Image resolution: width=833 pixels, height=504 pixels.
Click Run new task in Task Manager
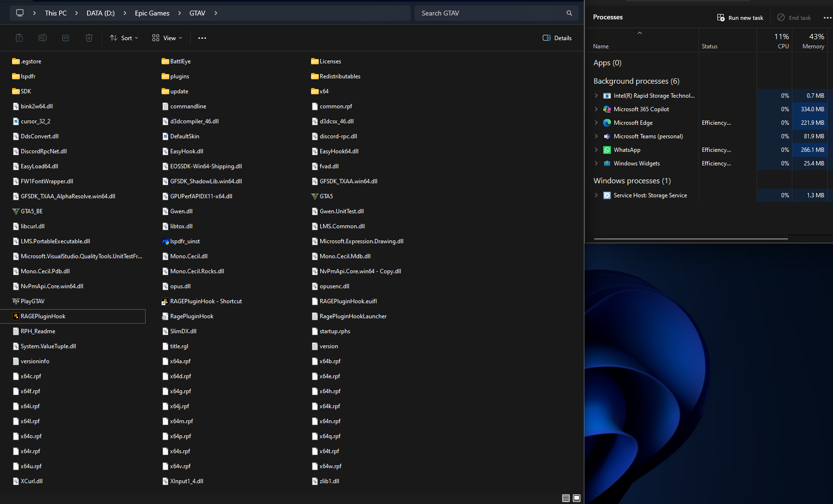(740, 18)
